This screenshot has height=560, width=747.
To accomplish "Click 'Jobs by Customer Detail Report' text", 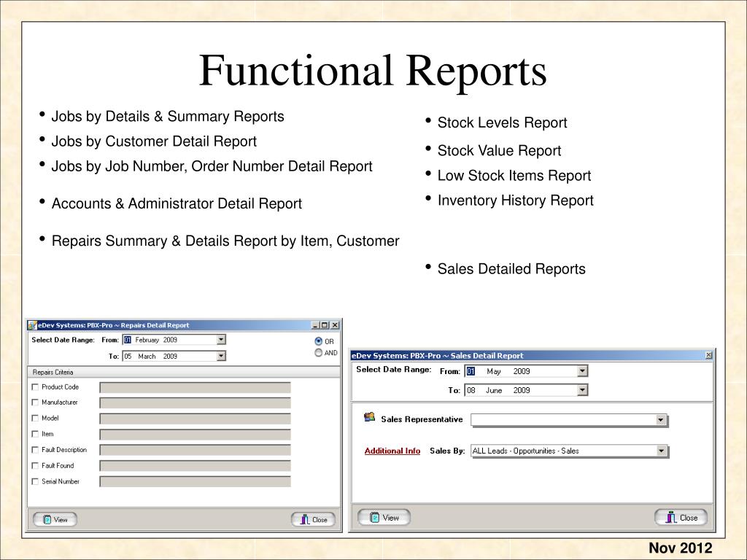I will [x=154, y=141].
